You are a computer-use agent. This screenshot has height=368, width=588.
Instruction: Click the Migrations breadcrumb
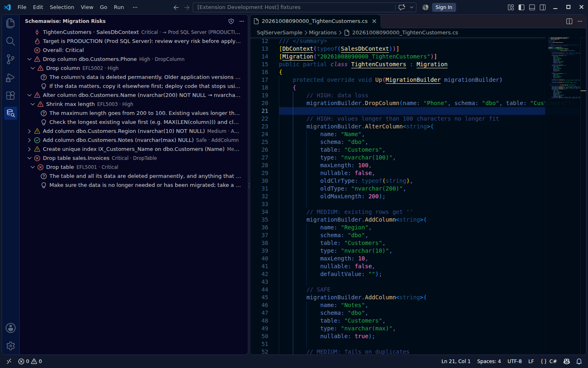pyautogui.click(x=323, y=33)
